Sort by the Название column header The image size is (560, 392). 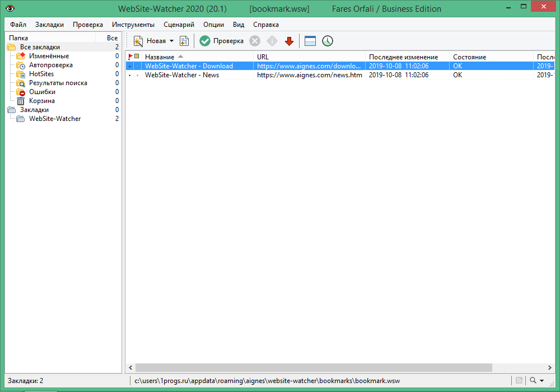160,57
